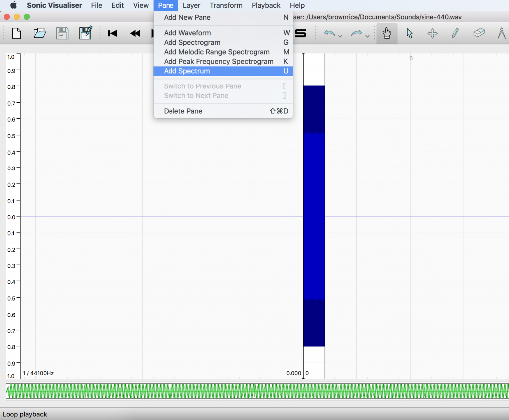Open a file with the folder icon
The image size is (509, 420).
40,33
